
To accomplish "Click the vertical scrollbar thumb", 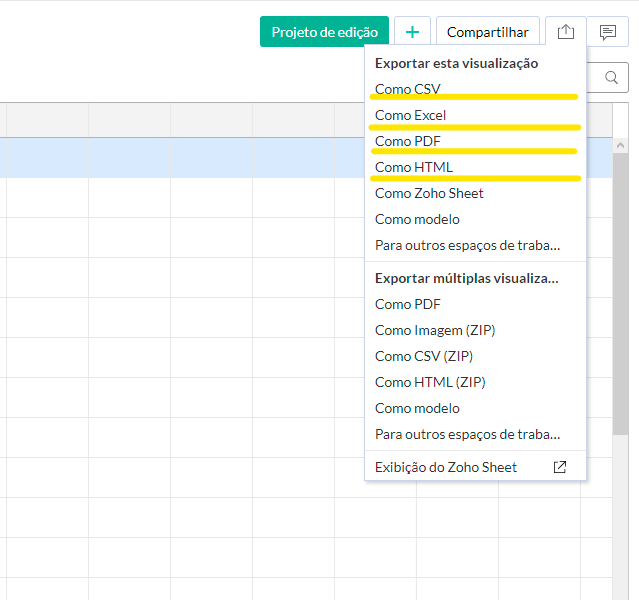I will point(620,294).
